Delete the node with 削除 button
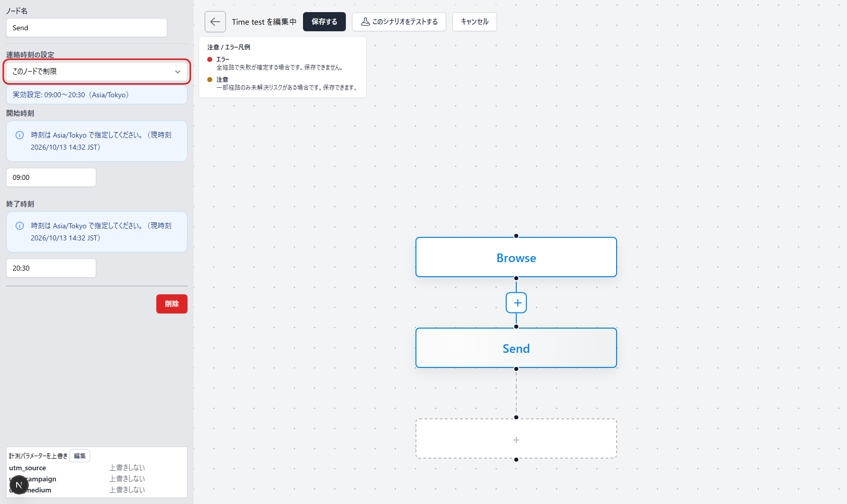 coord(172,304)
